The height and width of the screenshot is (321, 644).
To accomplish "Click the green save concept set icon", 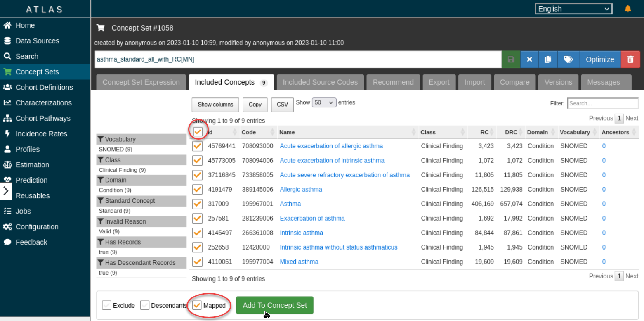I will pos(511,59).
